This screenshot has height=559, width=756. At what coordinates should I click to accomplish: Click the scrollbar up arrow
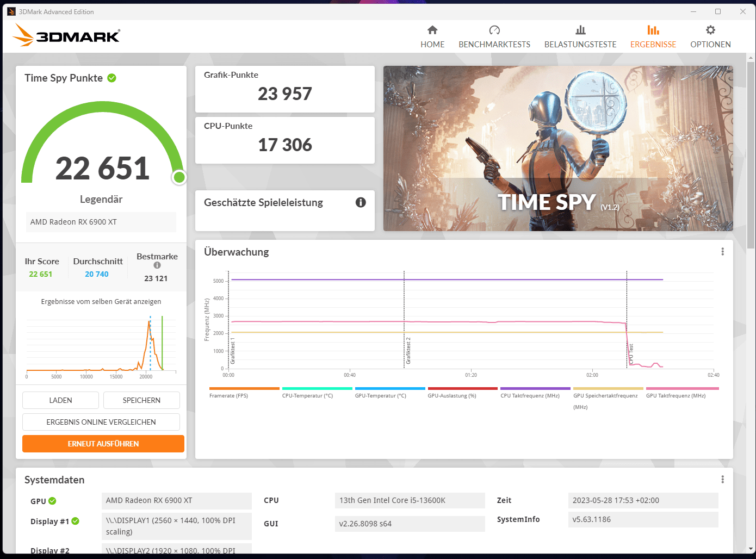coord(751,57)
